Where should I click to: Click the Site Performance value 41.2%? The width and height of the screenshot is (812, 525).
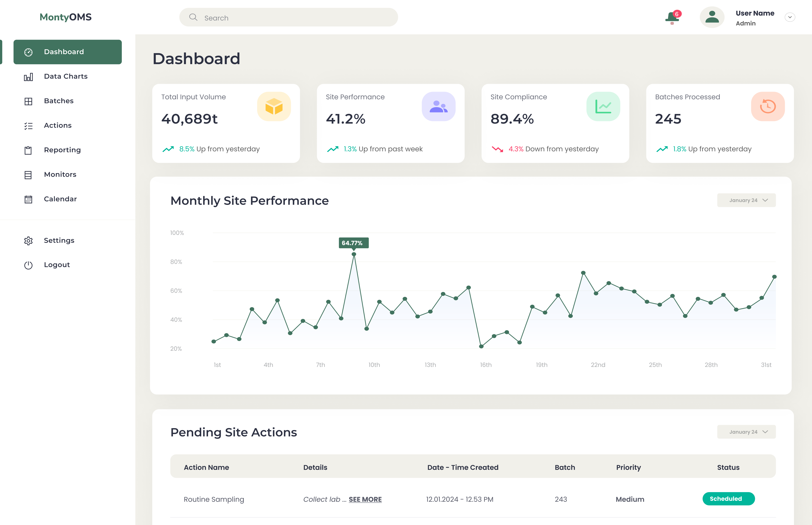346,119
